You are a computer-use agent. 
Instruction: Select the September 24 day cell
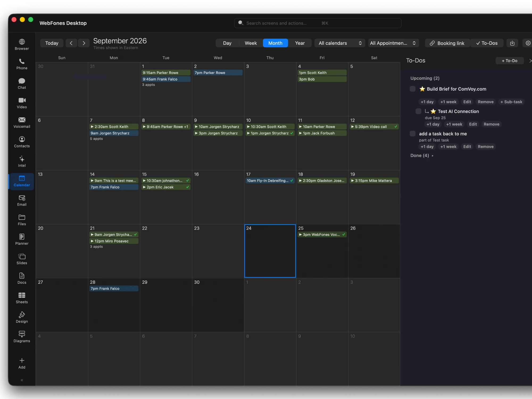click(x=270, y=251)
